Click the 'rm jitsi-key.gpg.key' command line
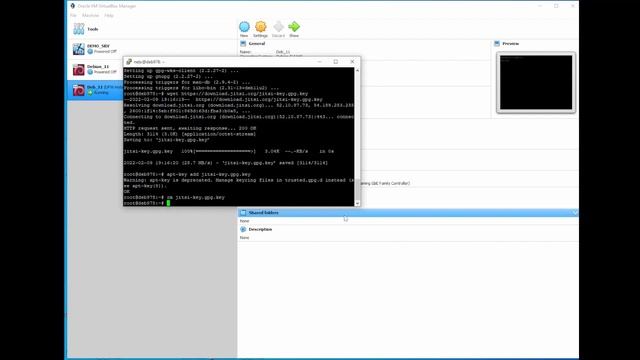Viewport: 640px width, 360px height. pos(196,197)
